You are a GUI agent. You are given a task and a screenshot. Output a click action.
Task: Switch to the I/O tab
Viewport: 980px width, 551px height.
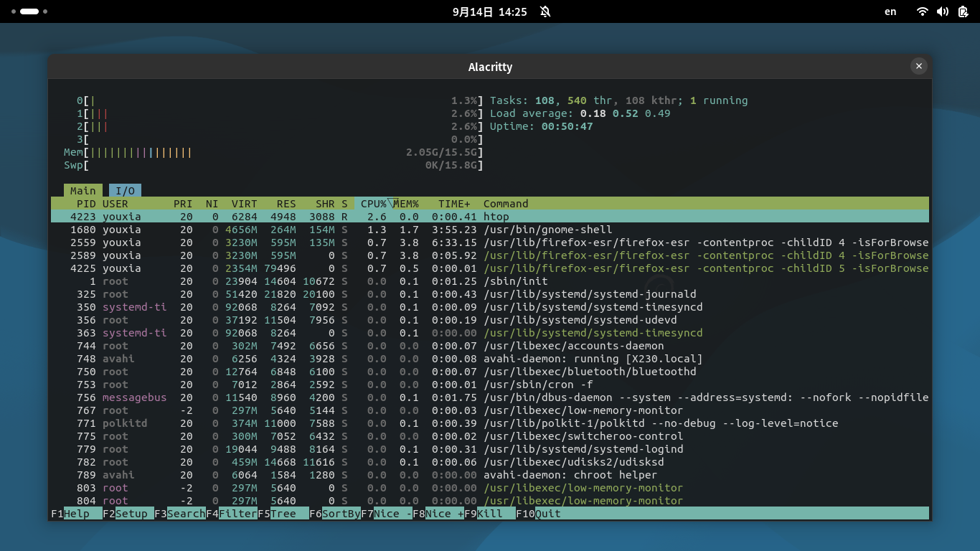(125, 190)
